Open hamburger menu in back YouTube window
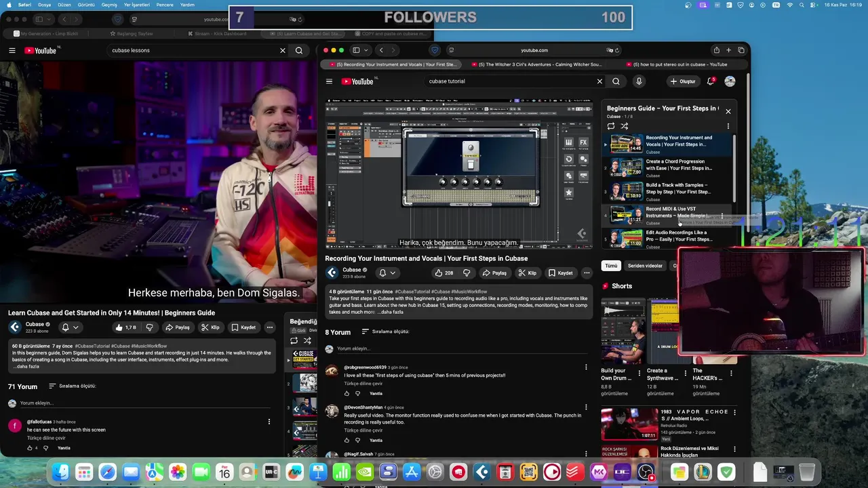 (12, 50)
